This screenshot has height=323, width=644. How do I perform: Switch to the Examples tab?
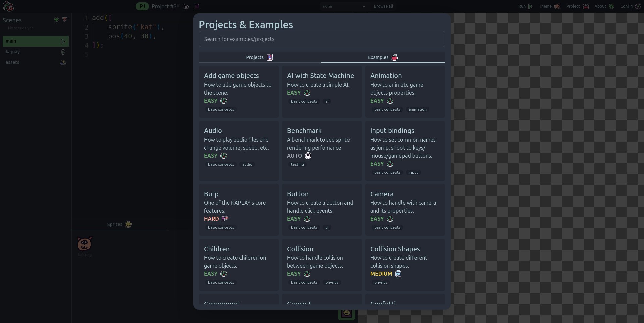click(383, 57)
